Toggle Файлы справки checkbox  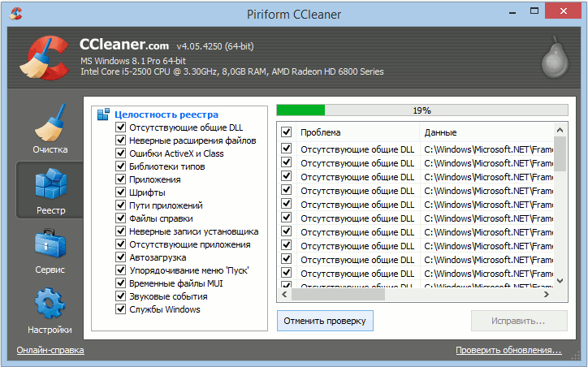point(120,218)
